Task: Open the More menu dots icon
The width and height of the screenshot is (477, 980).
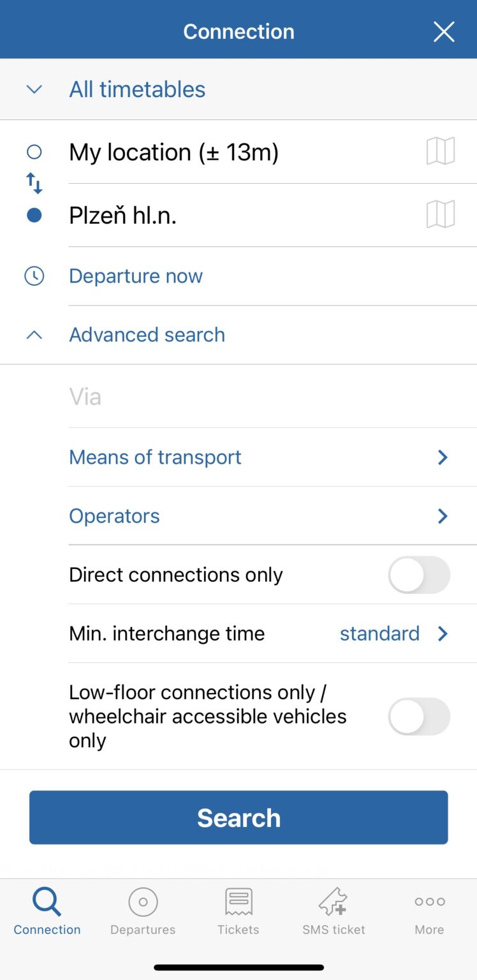Action: (x=430, y=902)
